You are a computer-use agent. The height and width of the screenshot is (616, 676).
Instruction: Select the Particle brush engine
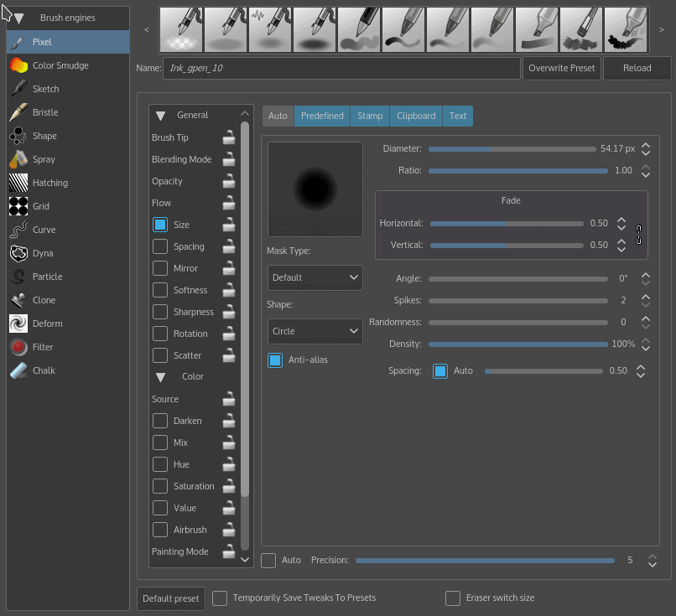click(68, 277)
